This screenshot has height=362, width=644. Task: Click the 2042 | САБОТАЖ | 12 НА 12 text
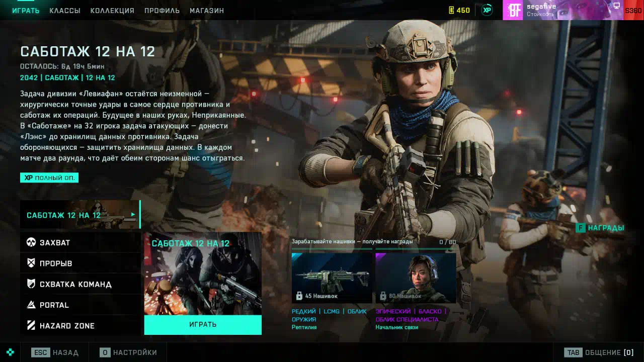(67, 78)
